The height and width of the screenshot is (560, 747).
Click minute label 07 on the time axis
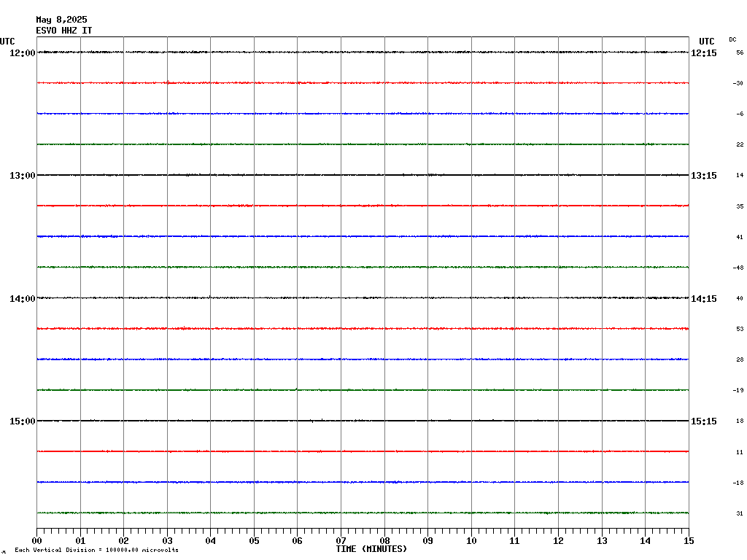tap(341, 541)
